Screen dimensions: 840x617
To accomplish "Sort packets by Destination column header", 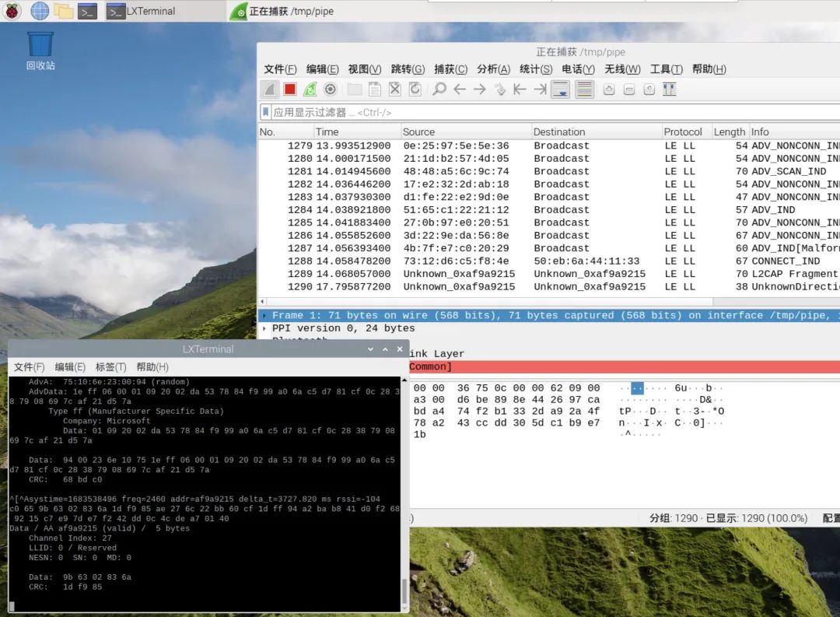I will pyautogui.click(x=597, y=131).
